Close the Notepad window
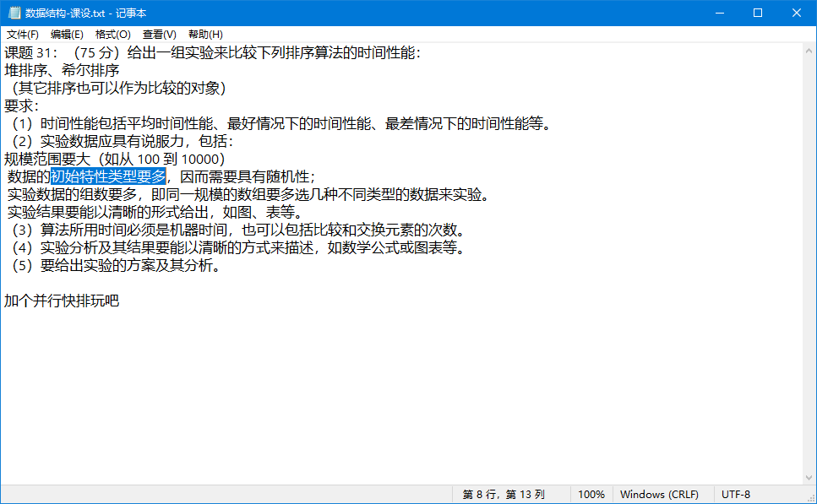This screenshot has height=504, width=817. 796,13
